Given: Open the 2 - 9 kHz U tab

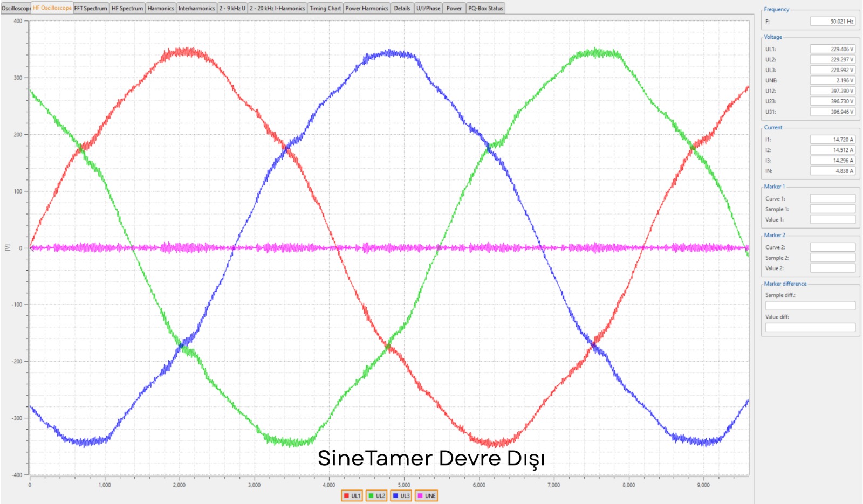Looking at the screenshot, I should tap(232, 8).
